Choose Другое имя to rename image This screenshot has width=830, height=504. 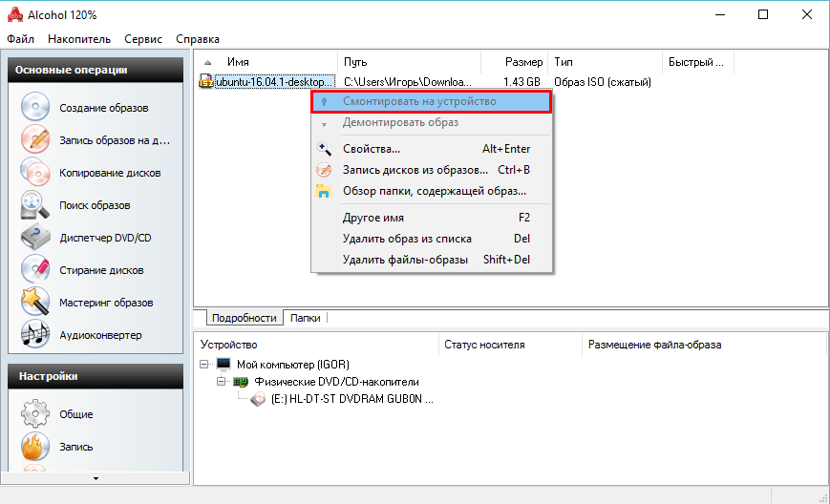coord(432,218)
